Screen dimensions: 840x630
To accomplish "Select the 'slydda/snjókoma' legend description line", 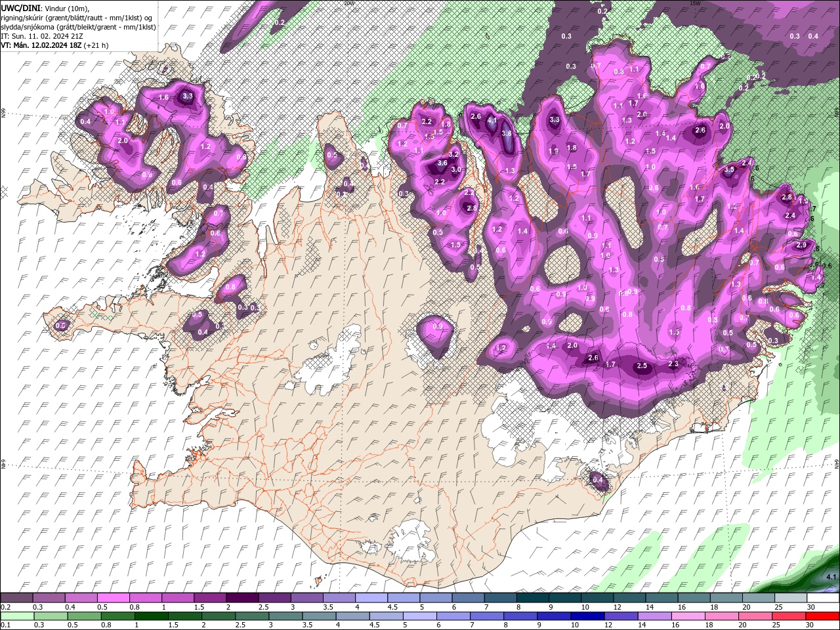I will coord(78,27).
